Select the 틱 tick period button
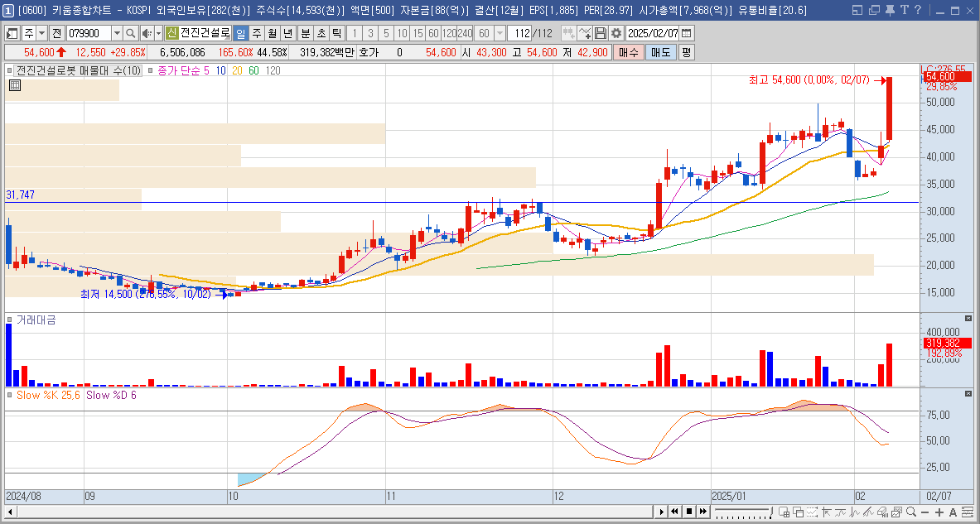This screenshot has width=980, height=524. click(x=337, y=33)
